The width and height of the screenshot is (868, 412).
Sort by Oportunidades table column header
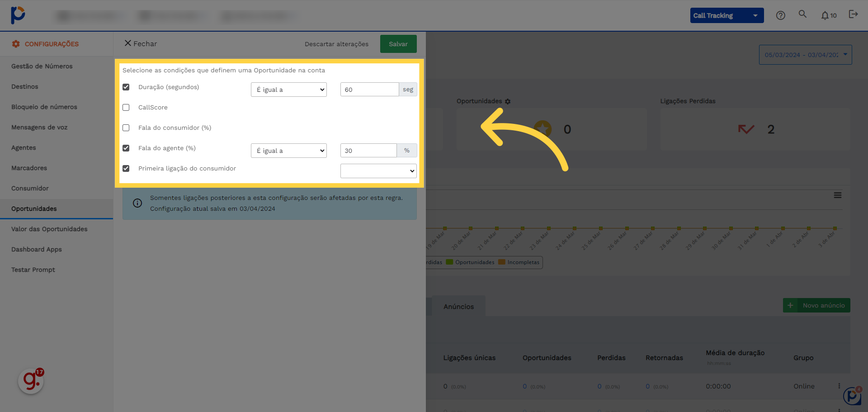point(547,358)
